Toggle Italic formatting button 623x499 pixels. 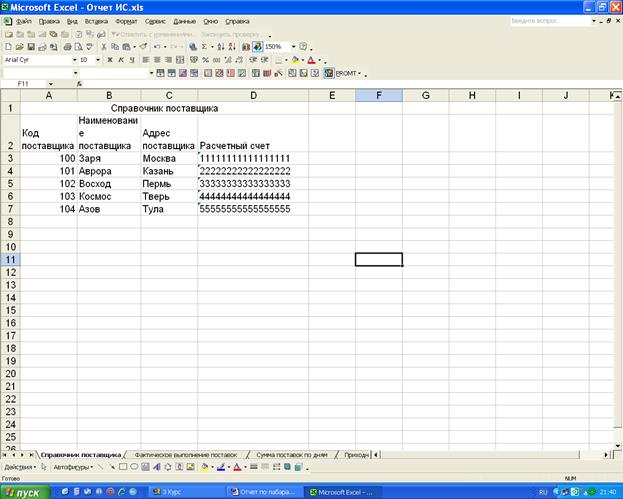click(x=121, y=60)
